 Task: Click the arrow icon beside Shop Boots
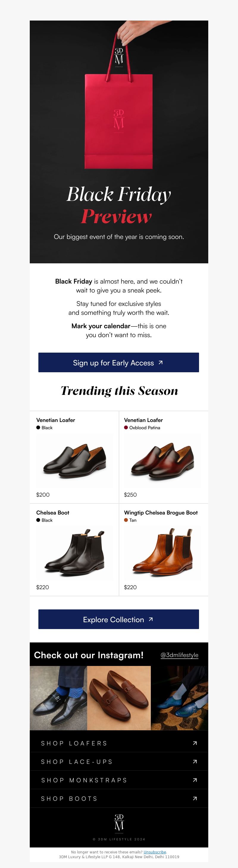[x=195, y=799]
